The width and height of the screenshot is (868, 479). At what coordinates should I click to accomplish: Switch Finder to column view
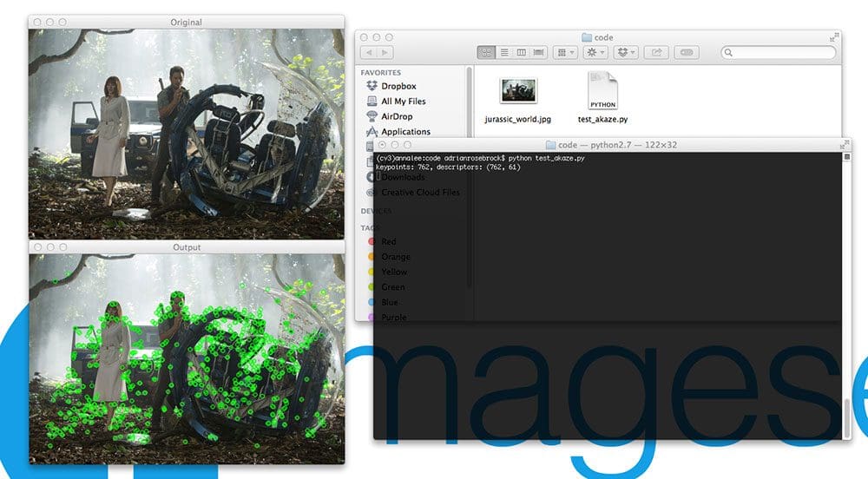point(522,53)
